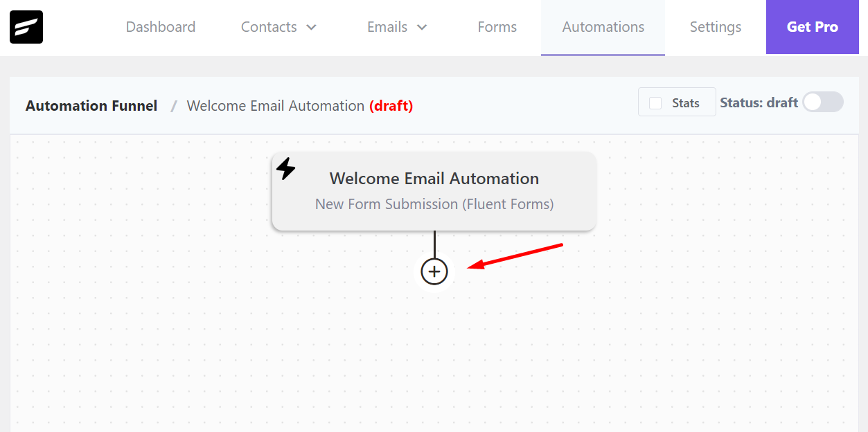Click the black lightning badge on trigger block
Image resolution: width=868 pixels, height=432 pixels.
pos(285,168)
